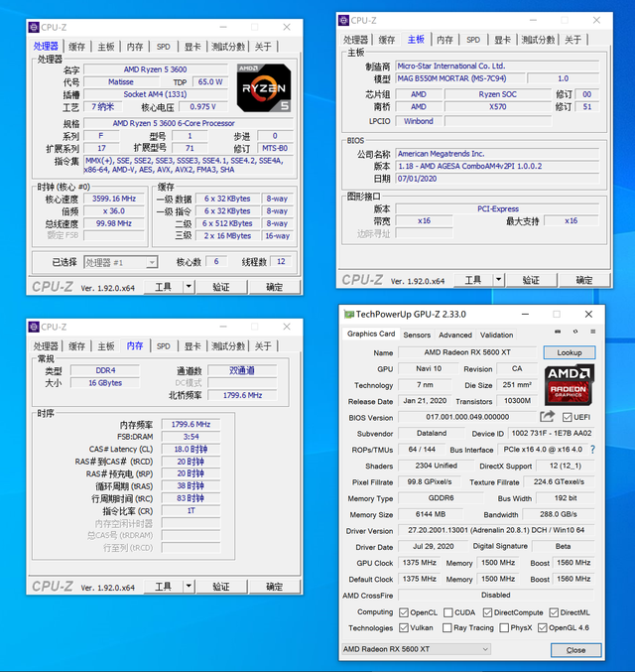Toggle the Ray Tracing checkbox
The height and width of the screenshot is (672, 635).
pyautogui.click(x=446, y=627)
